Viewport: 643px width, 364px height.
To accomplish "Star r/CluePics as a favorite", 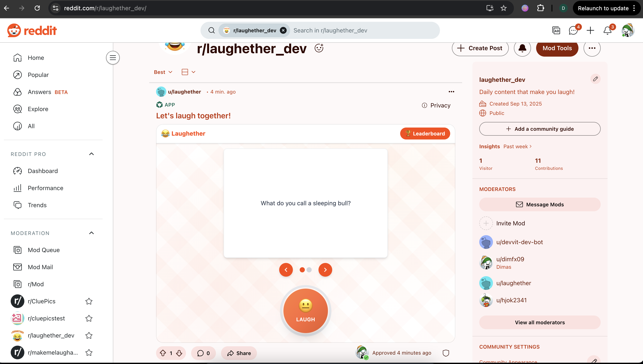I will [x=89, y=301].
